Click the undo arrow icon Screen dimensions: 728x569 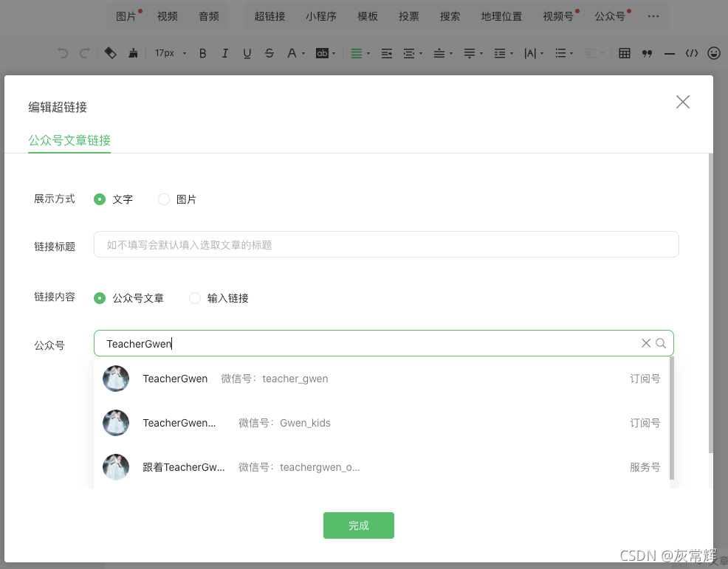63,53
